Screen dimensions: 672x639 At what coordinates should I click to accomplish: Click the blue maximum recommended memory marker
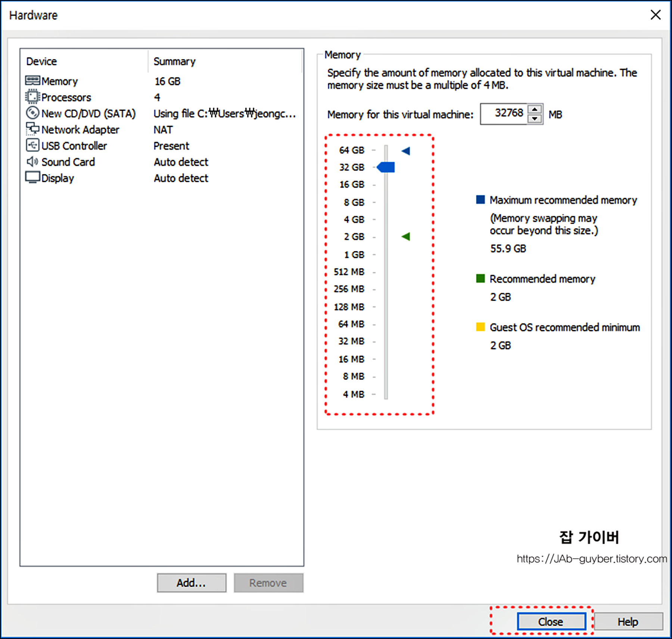pos(406,151)
